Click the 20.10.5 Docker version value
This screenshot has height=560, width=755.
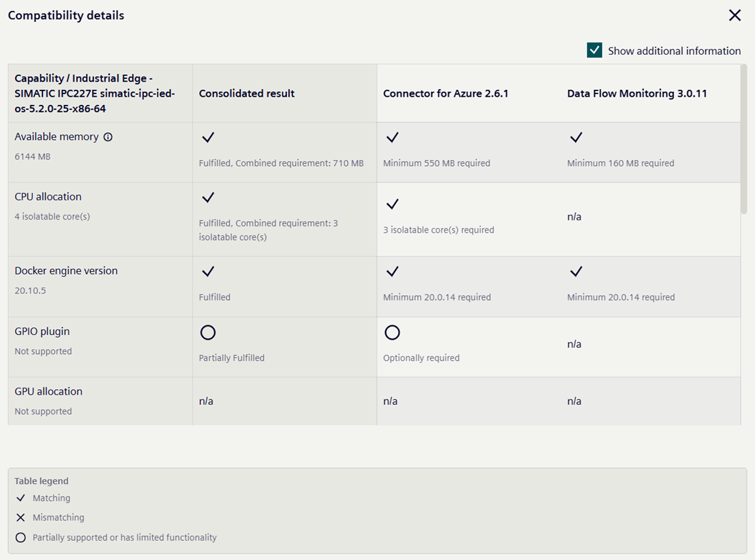point(30,290)
